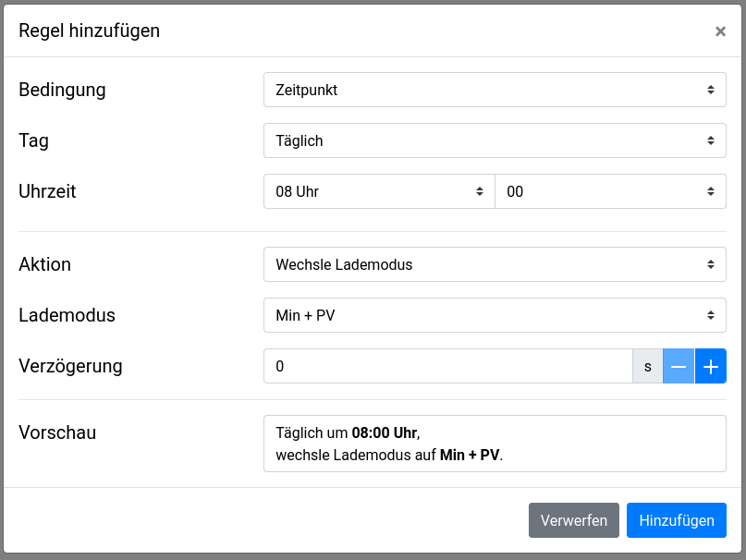This screenshot has height=560, width=746.
Task: Click the Uhrzeit field label
Action: [48, 191]
